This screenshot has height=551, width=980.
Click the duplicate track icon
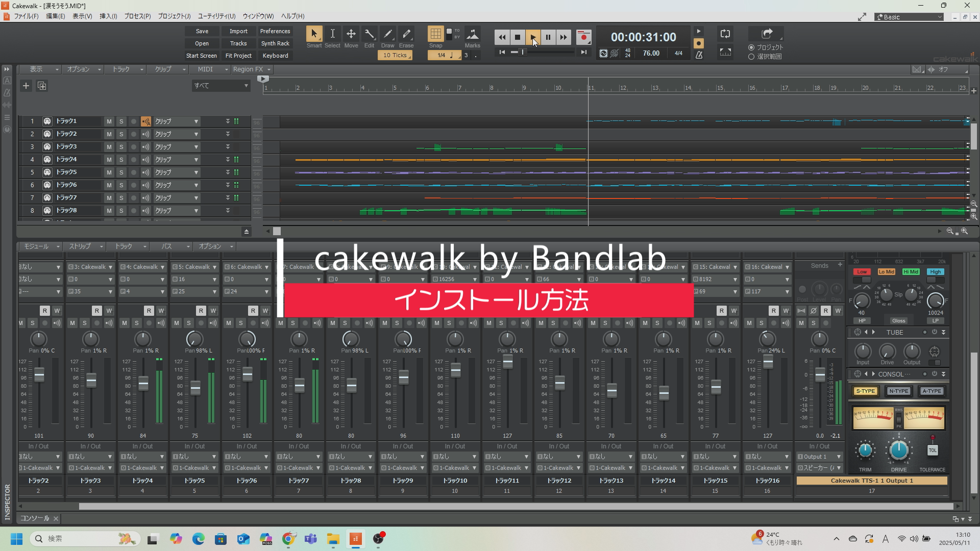[x=42, y=86]
